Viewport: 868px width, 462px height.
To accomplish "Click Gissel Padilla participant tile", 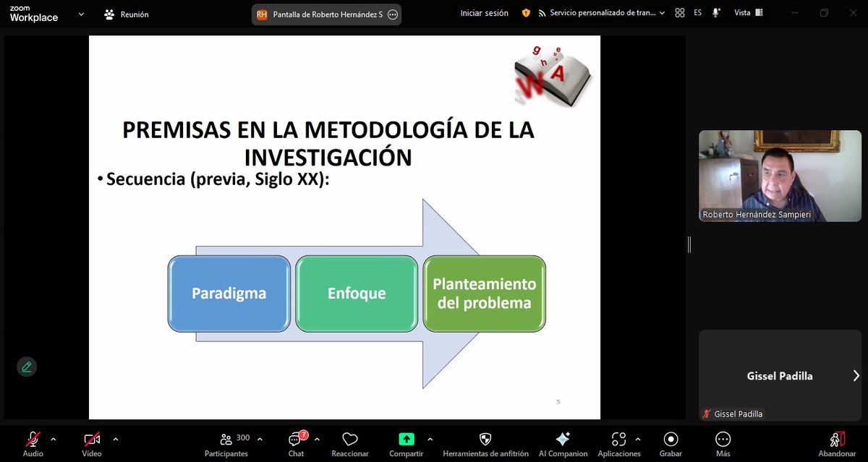I will (780, 375).
